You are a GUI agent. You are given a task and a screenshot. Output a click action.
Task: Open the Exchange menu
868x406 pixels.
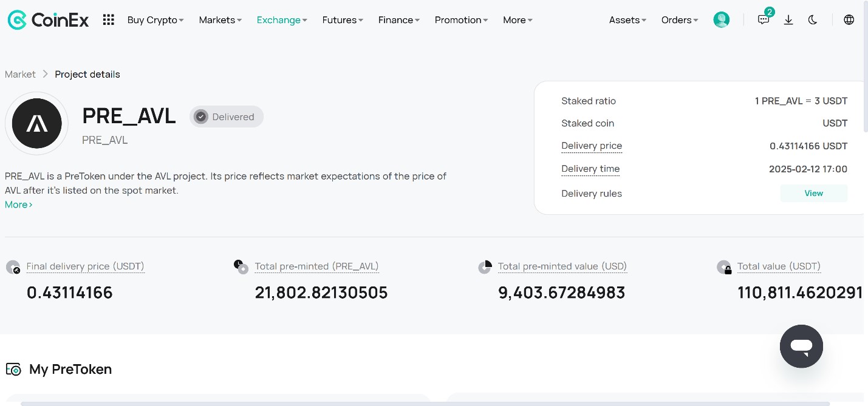282,20
